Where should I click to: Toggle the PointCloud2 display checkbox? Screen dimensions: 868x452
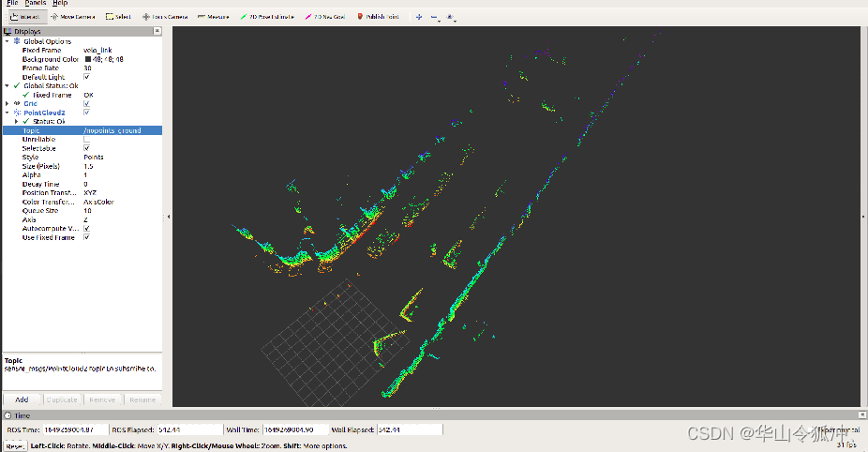(x=87, y=113)
